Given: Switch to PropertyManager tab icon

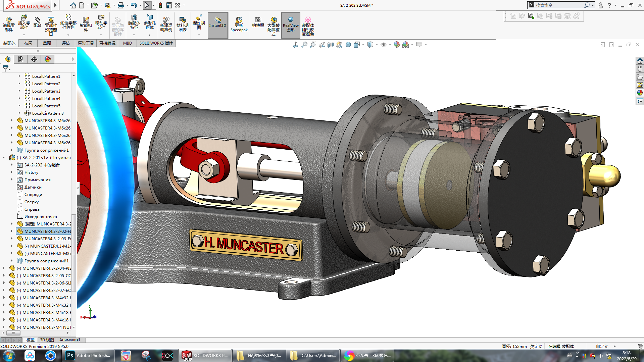Looking at the screenshot, I should click(x=21, y=59).
